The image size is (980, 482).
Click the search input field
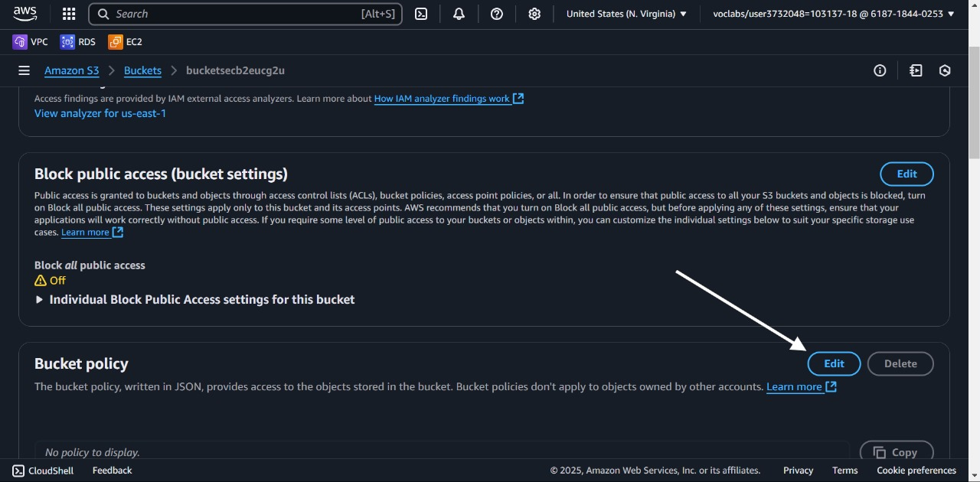tap(237, 14)
